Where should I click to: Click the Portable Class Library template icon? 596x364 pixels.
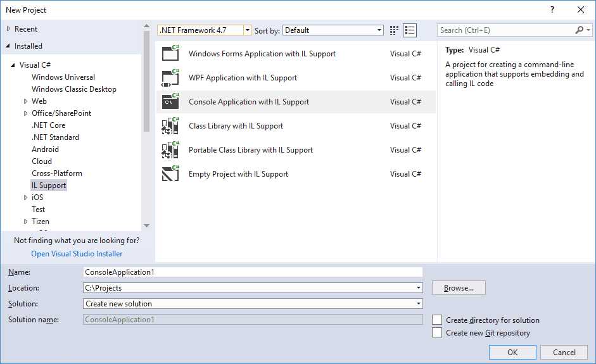pyautogui.click(x=171, y=150)
